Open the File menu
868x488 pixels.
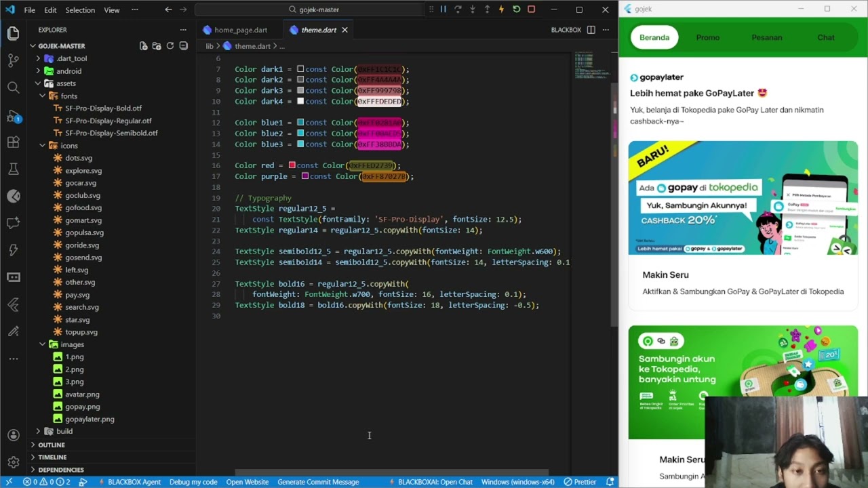pyautogui.click(x=30, y=10)
